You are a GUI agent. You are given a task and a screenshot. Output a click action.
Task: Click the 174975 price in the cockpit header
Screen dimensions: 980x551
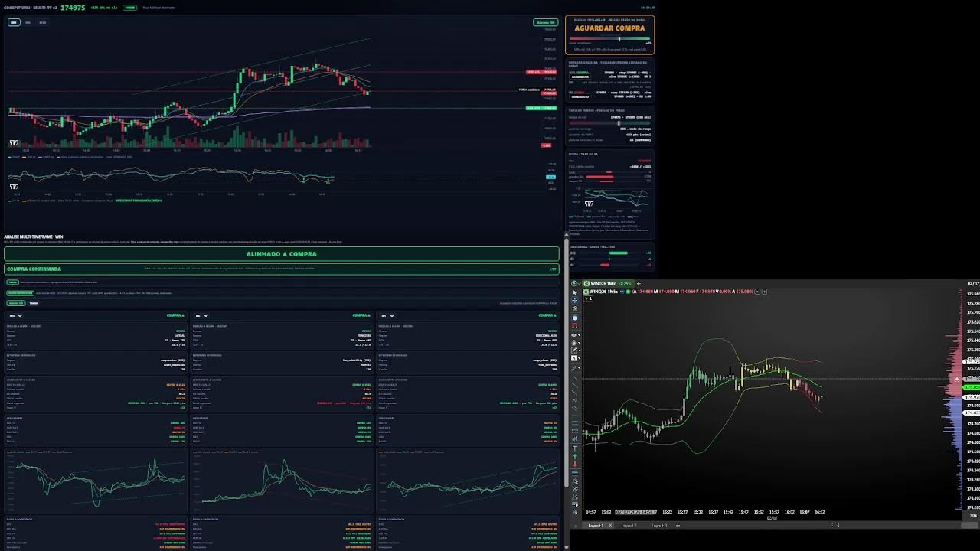tap(73, 7)
